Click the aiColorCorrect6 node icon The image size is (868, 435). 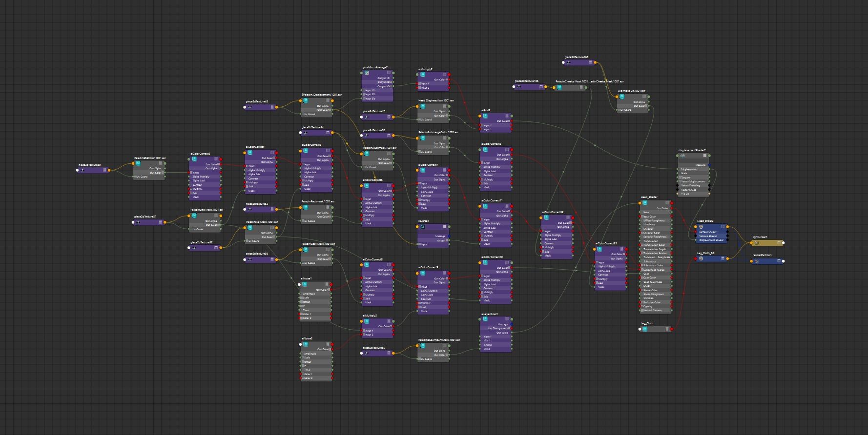pos(367,185)
